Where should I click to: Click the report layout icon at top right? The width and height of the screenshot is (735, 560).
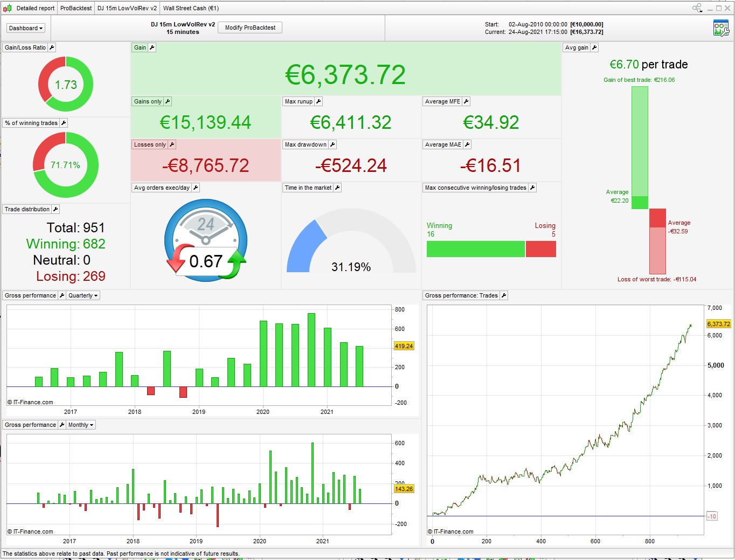(x=721, y=28)
